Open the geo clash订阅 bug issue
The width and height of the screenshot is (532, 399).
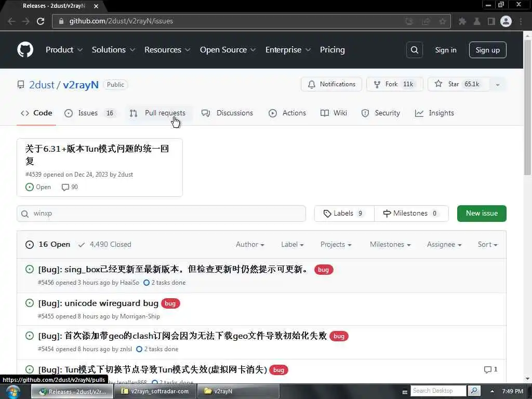(x=182, y=336)
